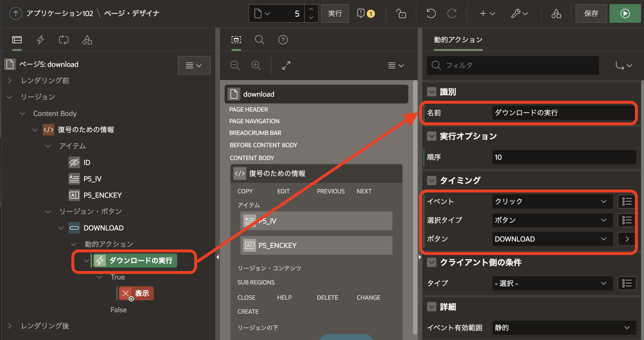This screenshot has height=340, width=644.
Task: Click the zoom in magnifier icon
Action: [x=256, y=65]
